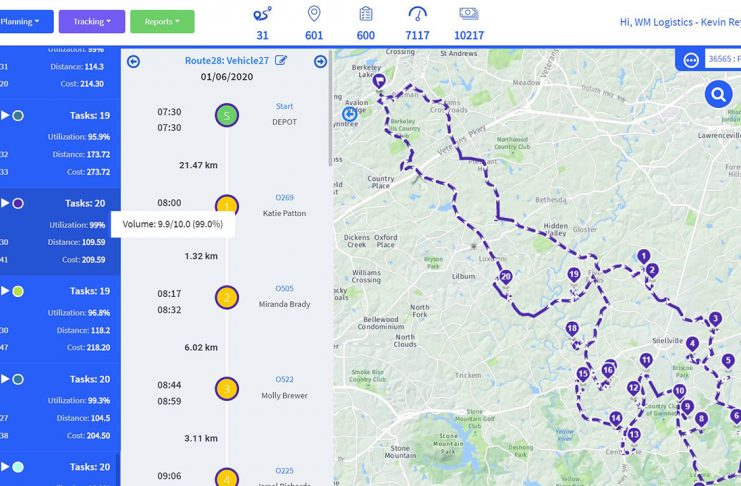
Task: Go to previous route with left arrow
Action: (133, 61)
